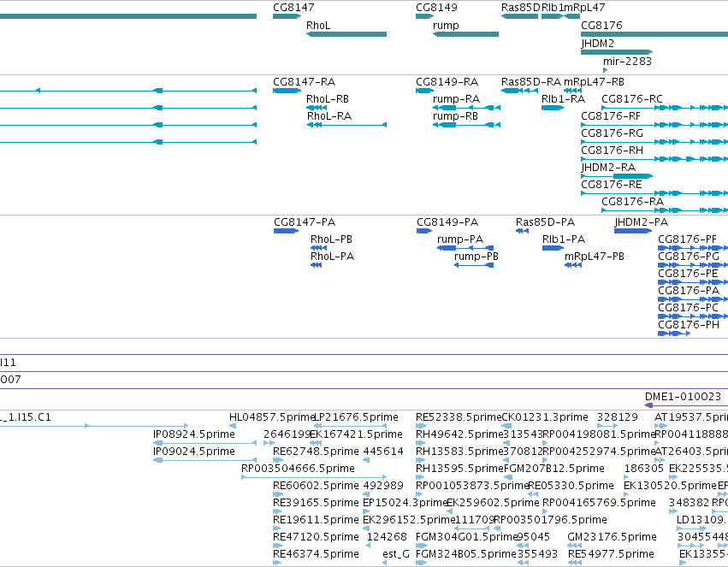Select the 492989 EST label
728x567 pixels.
point(383,487)
